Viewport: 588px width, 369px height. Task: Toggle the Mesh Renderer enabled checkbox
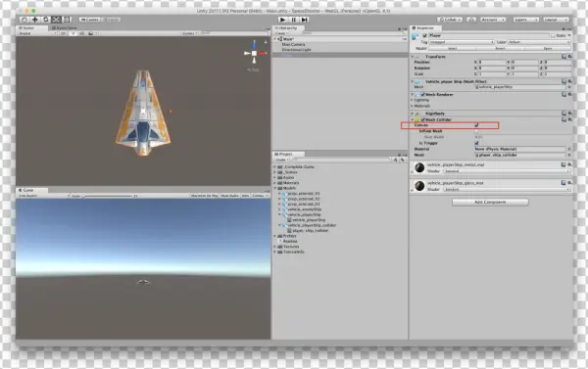click(x=422, y=94)
